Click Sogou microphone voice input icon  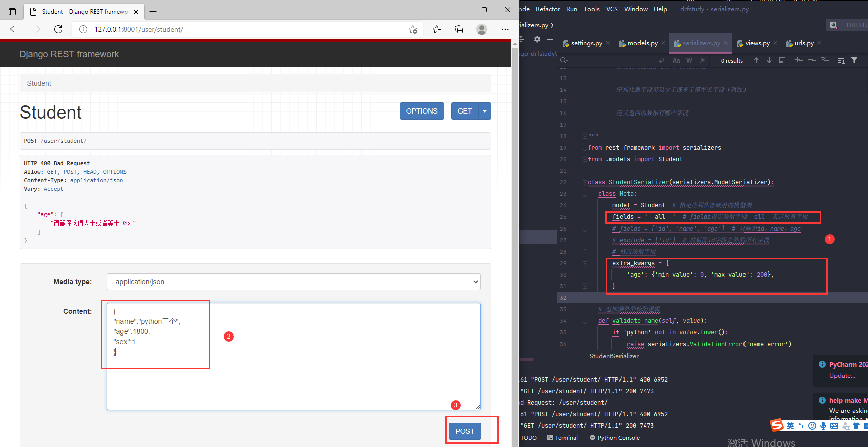(823, 426)
